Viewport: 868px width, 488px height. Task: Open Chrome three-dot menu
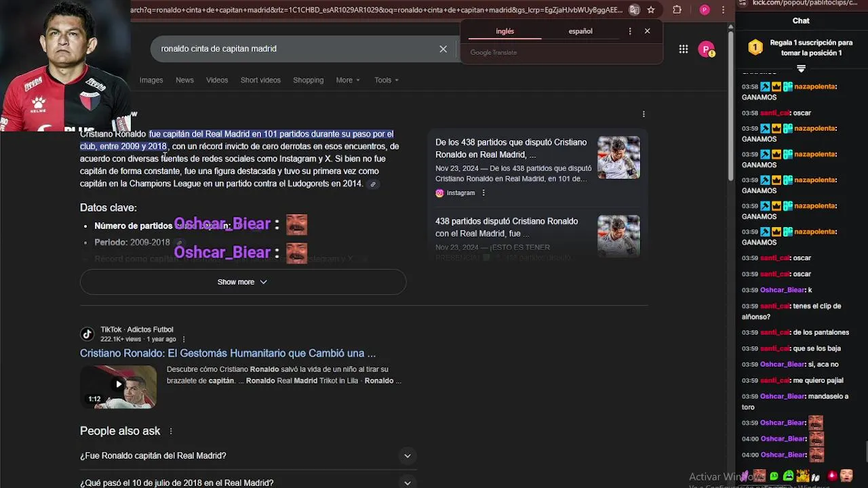(724, 10)
